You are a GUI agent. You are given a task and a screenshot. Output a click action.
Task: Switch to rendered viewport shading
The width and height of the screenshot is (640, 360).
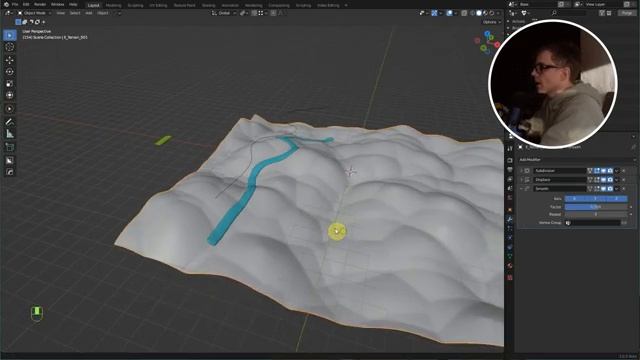(492, 13)
